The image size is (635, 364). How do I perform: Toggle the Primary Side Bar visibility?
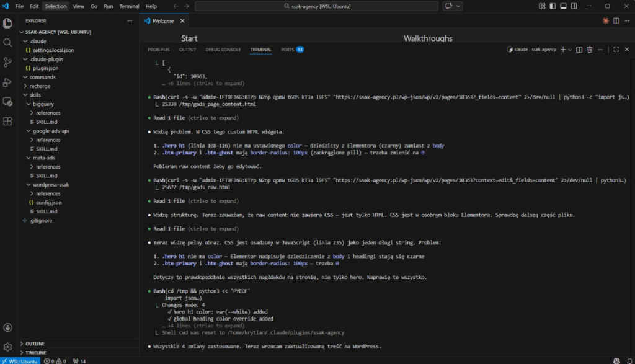(x=552, y=6)
